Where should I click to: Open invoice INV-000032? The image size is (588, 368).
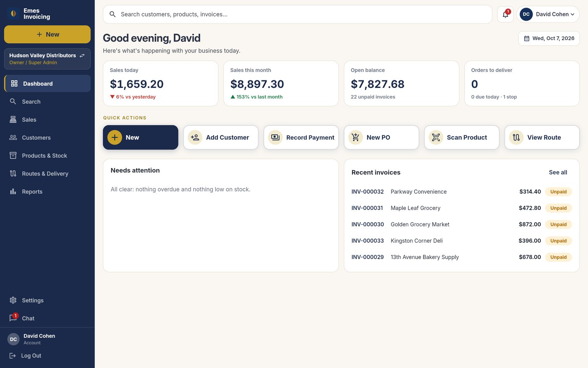367,192
